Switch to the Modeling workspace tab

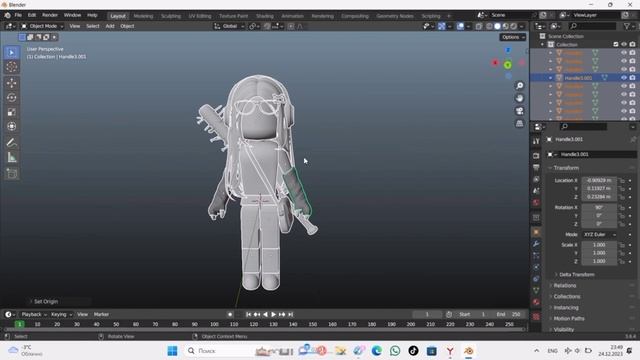pyautogui.click(x=143, y=16)
